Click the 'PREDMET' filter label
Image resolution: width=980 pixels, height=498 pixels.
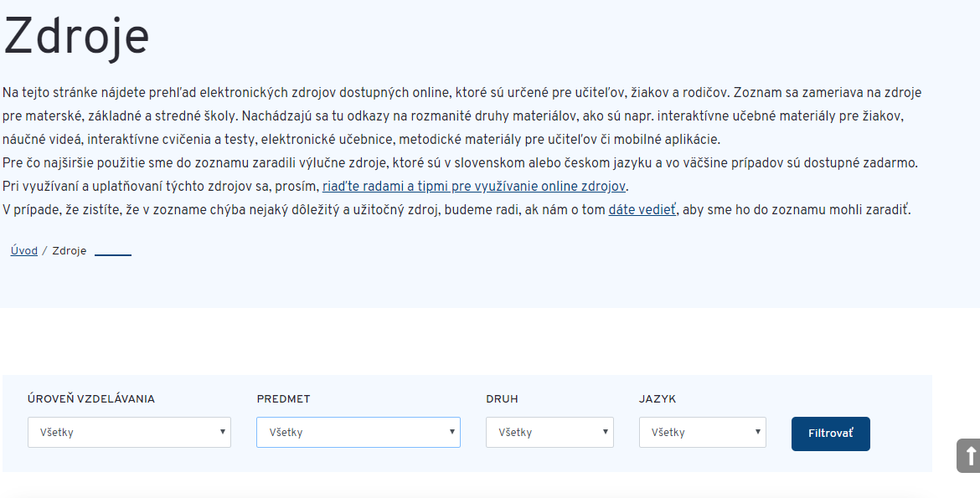point(283,398)
